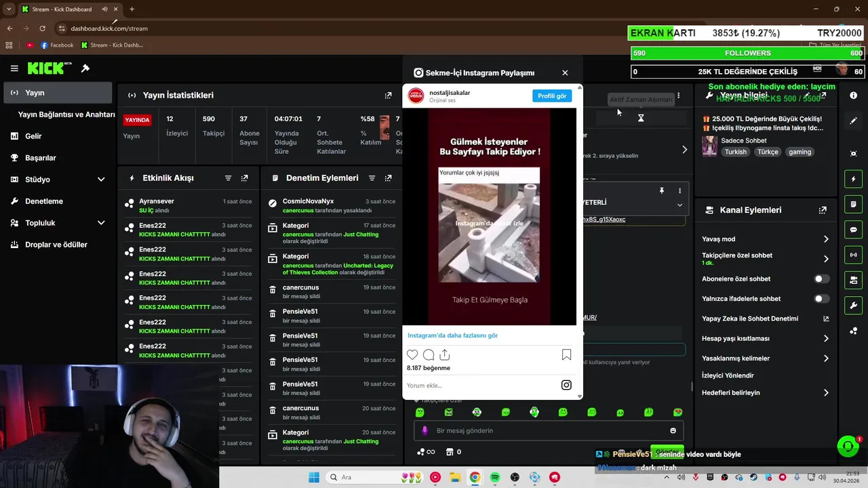This screenshot has height=488, width=868.
Task: Open the Denetim Eylemleri filter icon
Action: [372, 178]
